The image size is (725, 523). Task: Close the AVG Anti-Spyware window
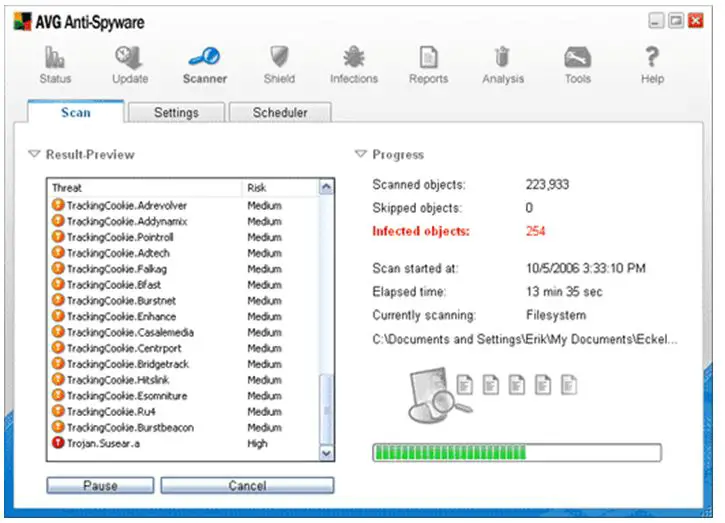696,21
